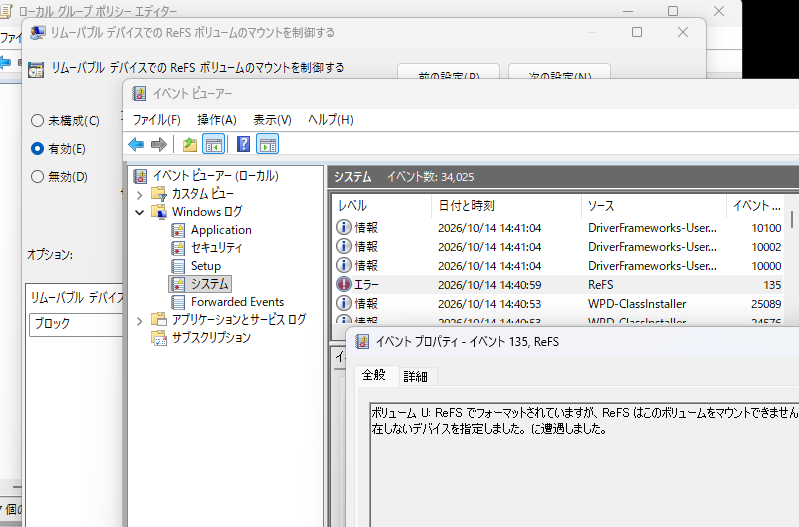Open the 表示(V) menu

point(273,120)
